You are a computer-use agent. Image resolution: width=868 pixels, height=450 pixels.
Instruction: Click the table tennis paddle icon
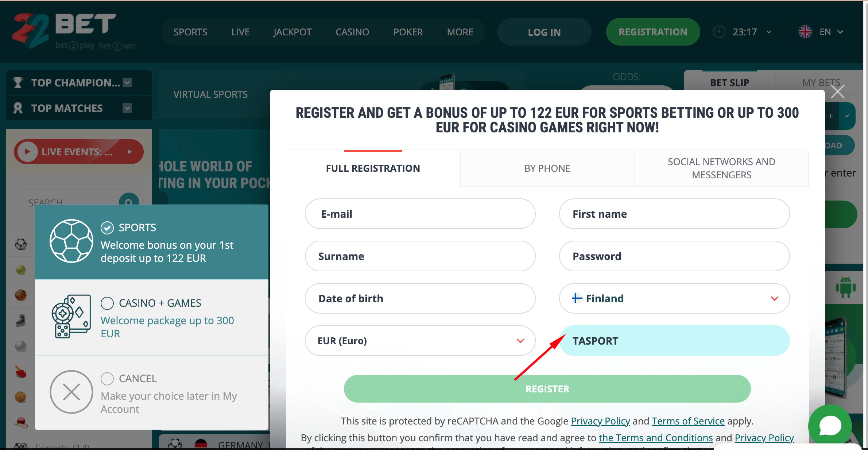click(x=21, y=372)
